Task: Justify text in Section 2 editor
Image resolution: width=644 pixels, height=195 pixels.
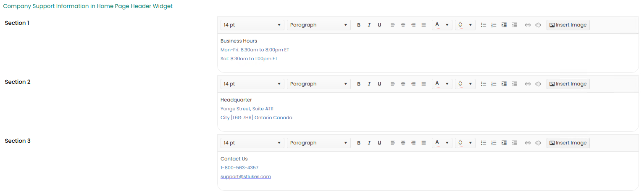Action: click(423, 84)
